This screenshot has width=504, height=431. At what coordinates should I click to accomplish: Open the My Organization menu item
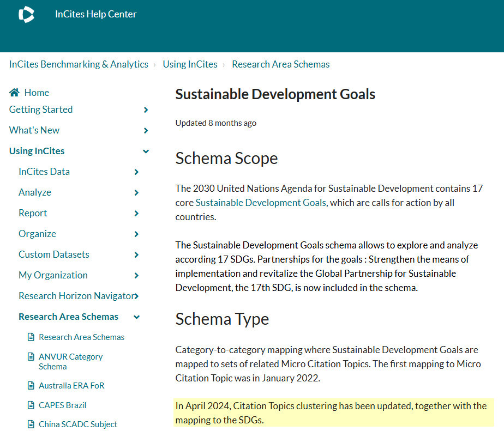pos(53,275)
